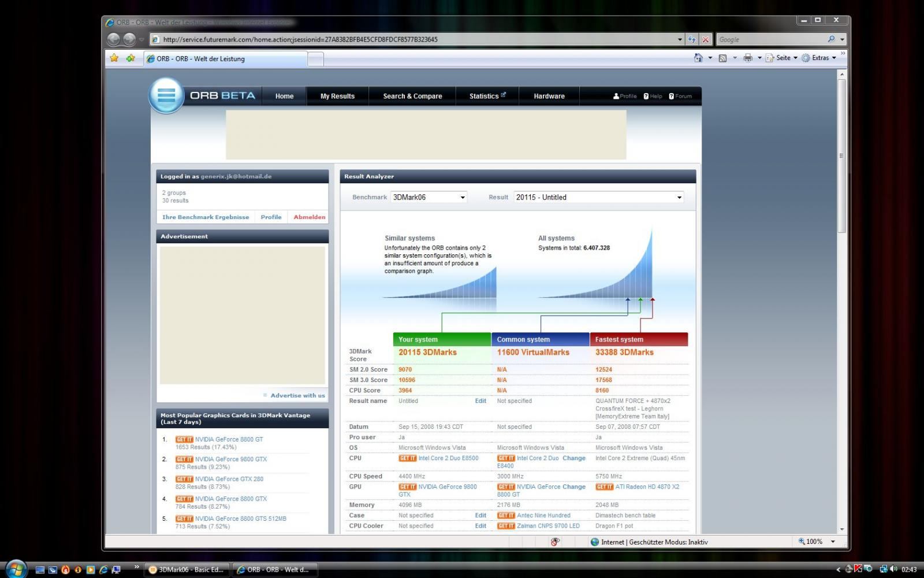The image size is (924, 578).
Task: Click GET IT badge next to GeForce 8800 GT
Action: (184, 439)
